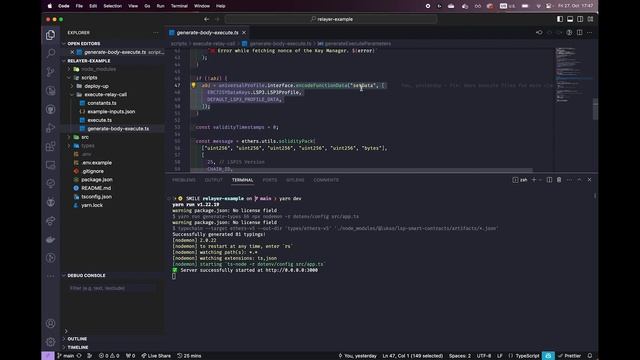Open the Source Control view

(x=51, y=72)
